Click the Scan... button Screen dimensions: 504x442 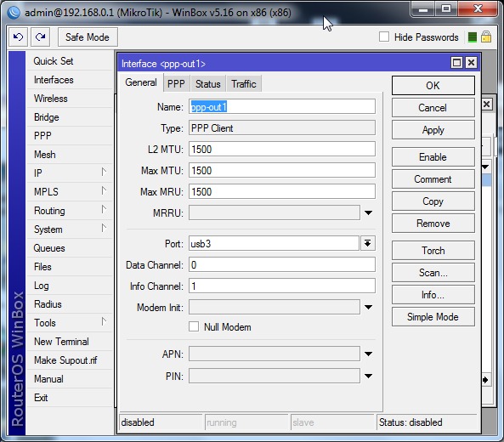point(433,273)
